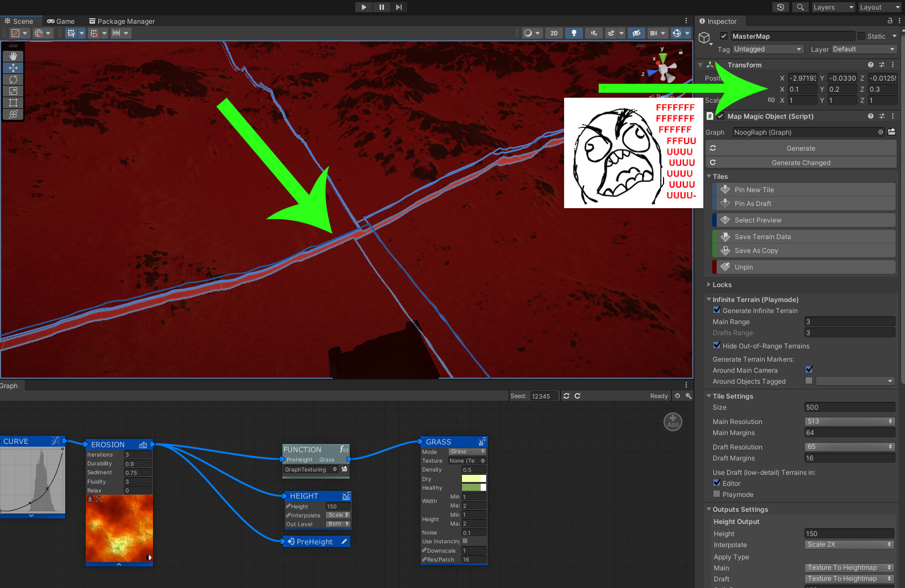Image resolution: width=905 pixels, height=588 pixels.
Task: Select the Rect tool
Action: click(13, 103)
